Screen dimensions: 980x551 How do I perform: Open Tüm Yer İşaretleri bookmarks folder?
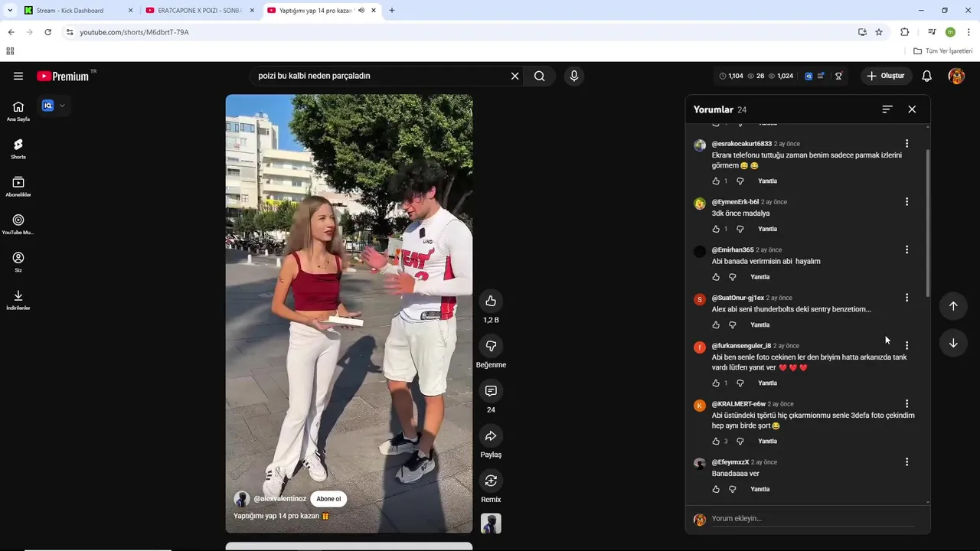(x=943, y=51)
